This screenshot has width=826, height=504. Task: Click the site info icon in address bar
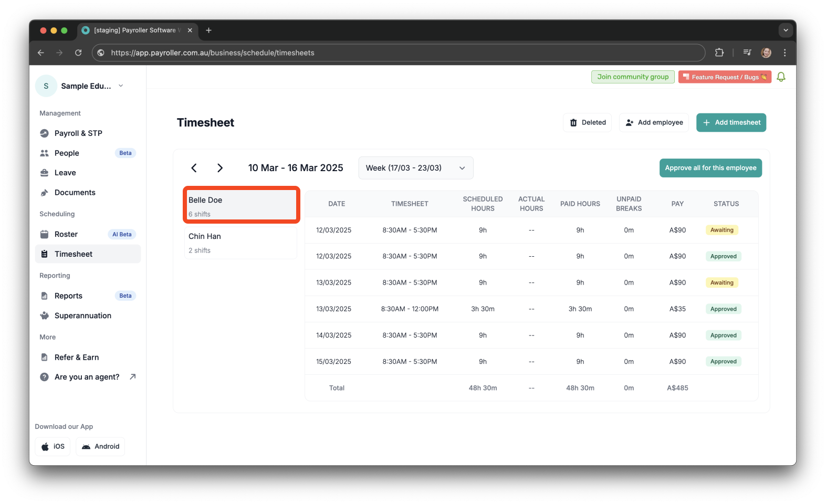point(101,52)
